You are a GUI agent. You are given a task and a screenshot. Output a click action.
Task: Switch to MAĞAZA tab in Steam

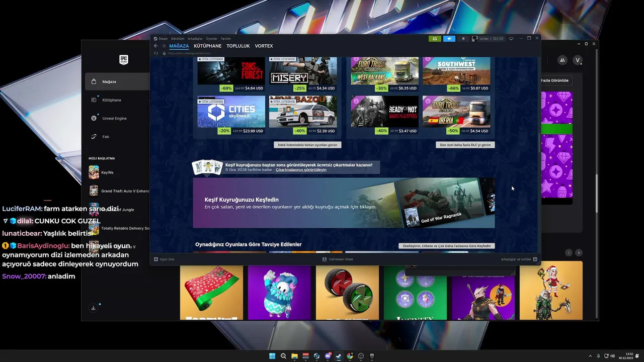(179, 46)
